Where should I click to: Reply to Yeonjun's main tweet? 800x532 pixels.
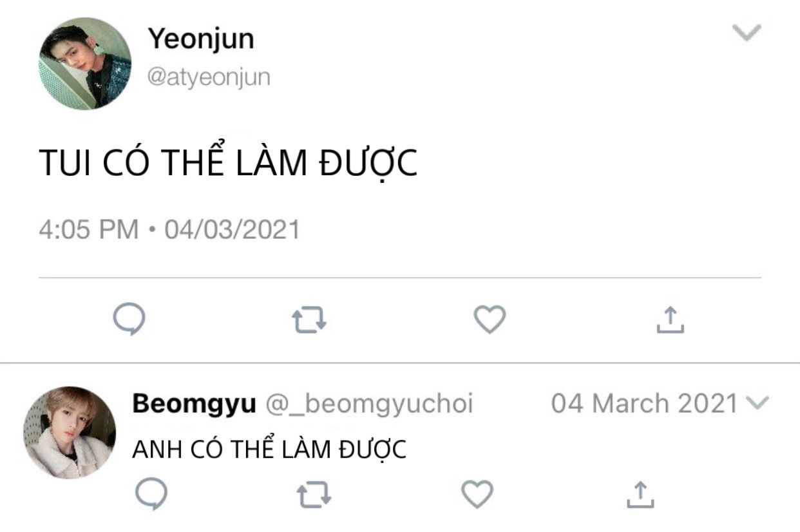pyautogui.click(x=129, y=319)
